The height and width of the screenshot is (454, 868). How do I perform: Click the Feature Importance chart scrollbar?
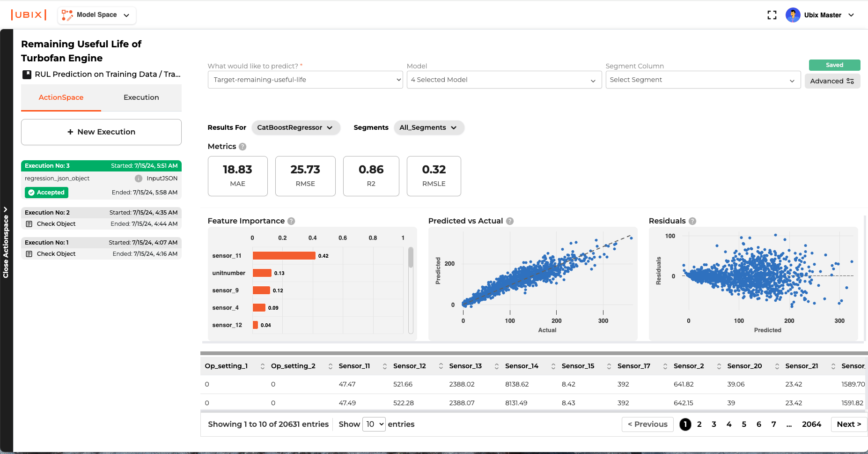pyautogui.click(x=411, y=258)
